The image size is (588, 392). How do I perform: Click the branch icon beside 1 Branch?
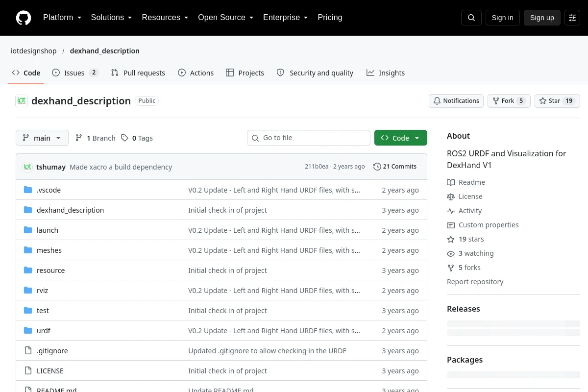(x=79, y=138)
